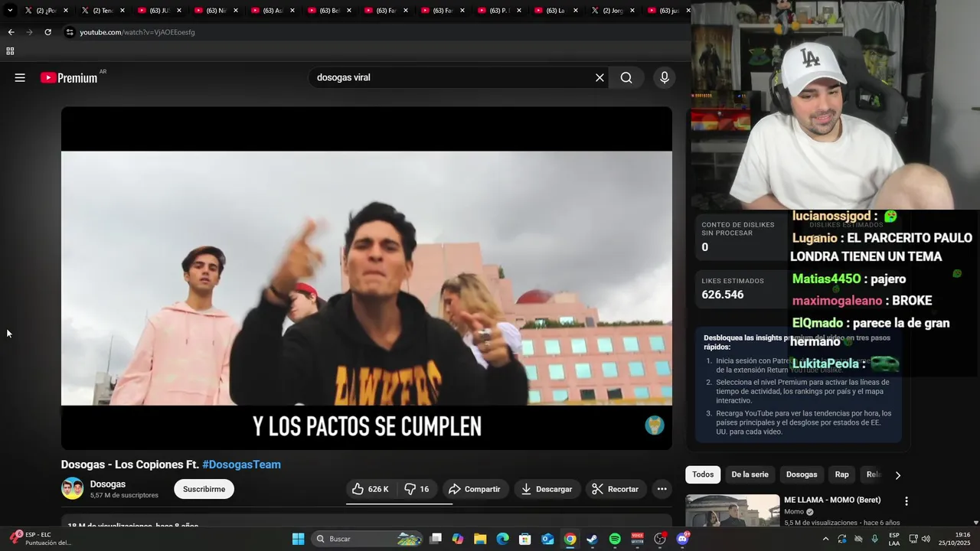Open the ME LLAMA - MOMO (Beret) title
Screen dimensions: 980x551
[832, 500]
